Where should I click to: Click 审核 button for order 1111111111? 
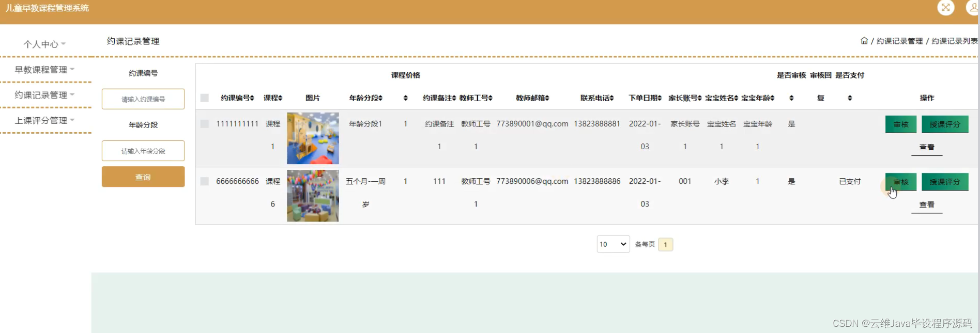901,124
